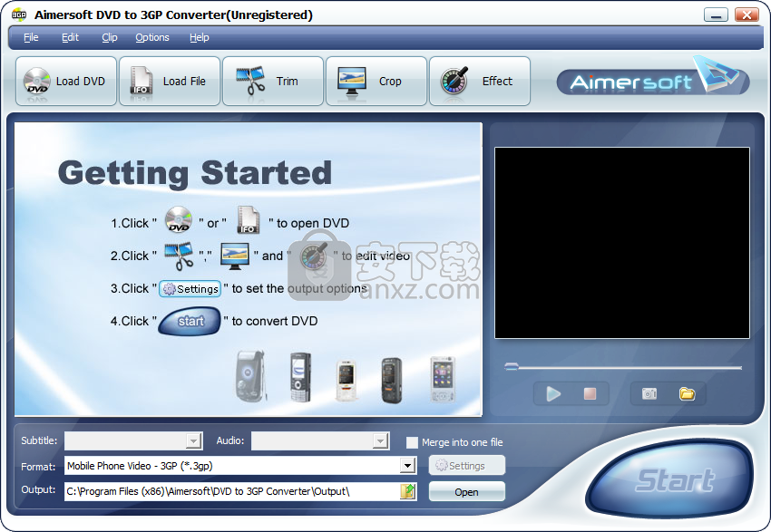Screen dimensions: 771x532
Task: Click DVD disc icon in Getting Started
Action: pos(178,219)
